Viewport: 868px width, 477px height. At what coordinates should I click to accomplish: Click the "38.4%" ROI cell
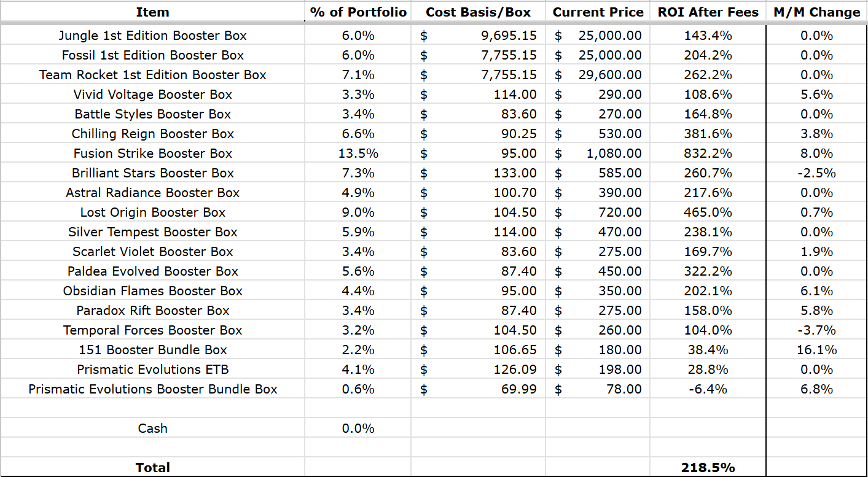click(708, 350)
